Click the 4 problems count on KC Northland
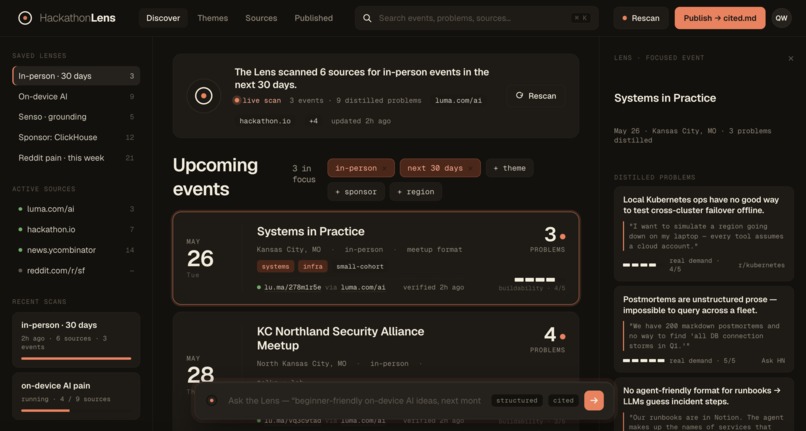806x431 pixels. 549,340
